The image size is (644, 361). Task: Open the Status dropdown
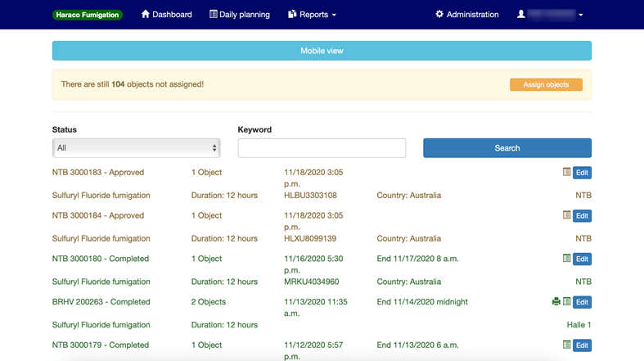click(136, 148)
